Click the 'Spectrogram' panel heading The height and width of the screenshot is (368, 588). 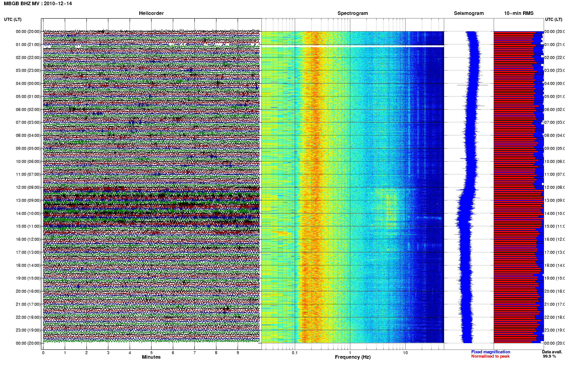pos(353,13)
